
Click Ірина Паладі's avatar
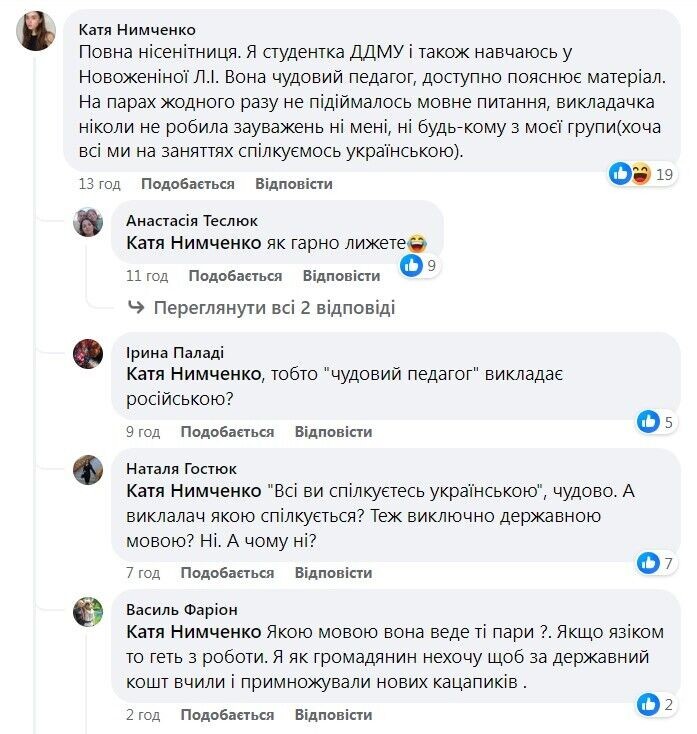pyautogui.click(x=88, y=354)
